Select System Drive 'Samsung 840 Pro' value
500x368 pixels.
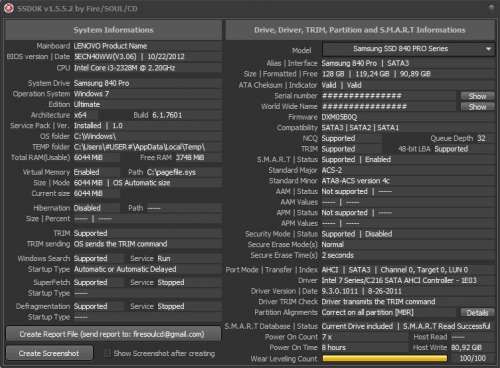[x=101, y=83]
